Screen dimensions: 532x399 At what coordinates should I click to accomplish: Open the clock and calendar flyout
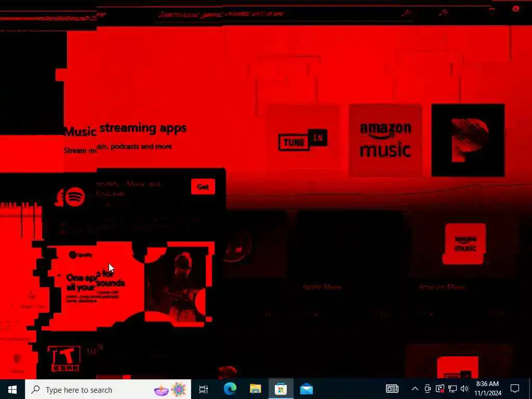pos(487,389)
